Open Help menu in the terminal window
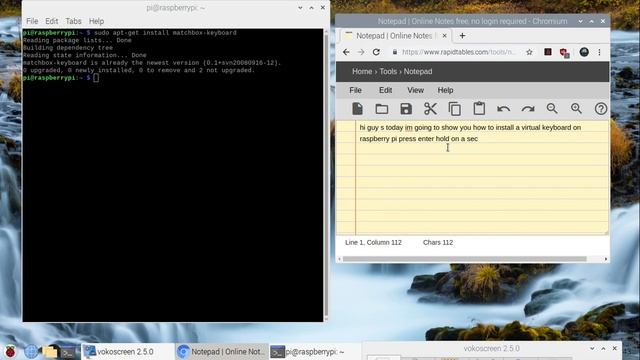 click(x=96, y=21)
